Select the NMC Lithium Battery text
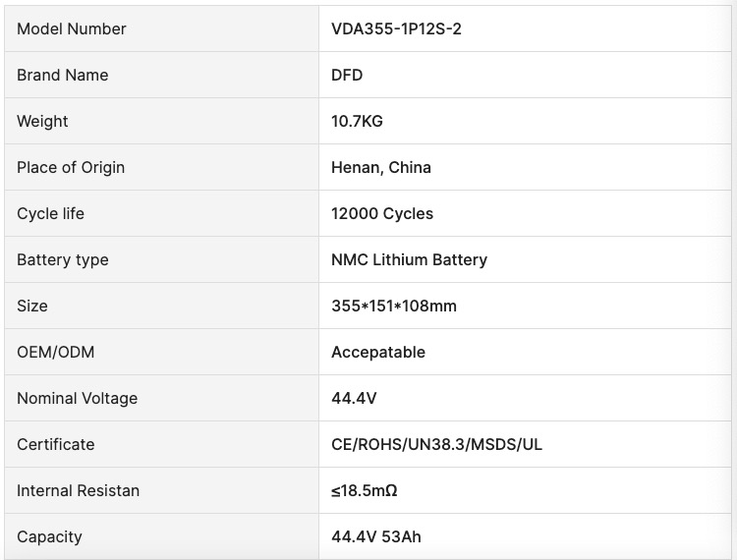 [410, 259]
